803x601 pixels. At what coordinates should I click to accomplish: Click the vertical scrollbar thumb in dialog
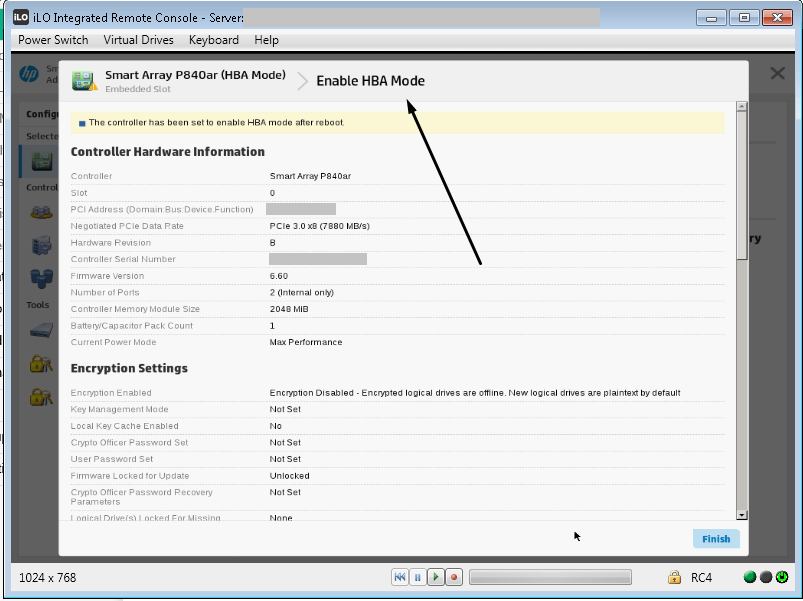point(742,186)
